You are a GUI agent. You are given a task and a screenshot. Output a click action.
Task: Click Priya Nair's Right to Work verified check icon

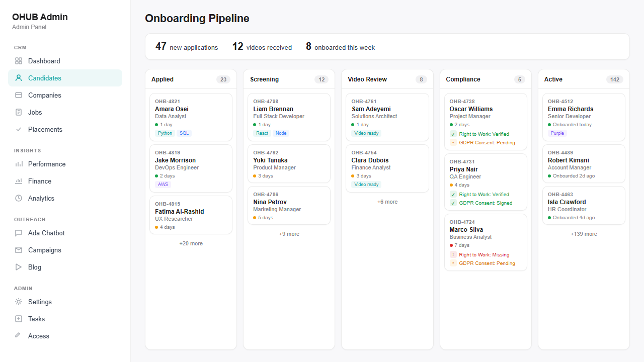(x=453, y=195)
